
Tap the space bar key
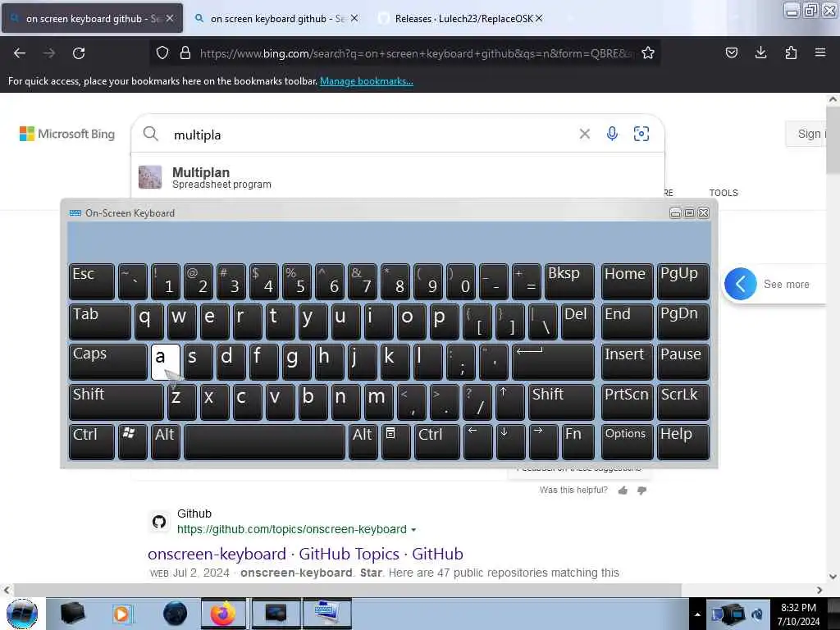(264, 441)
